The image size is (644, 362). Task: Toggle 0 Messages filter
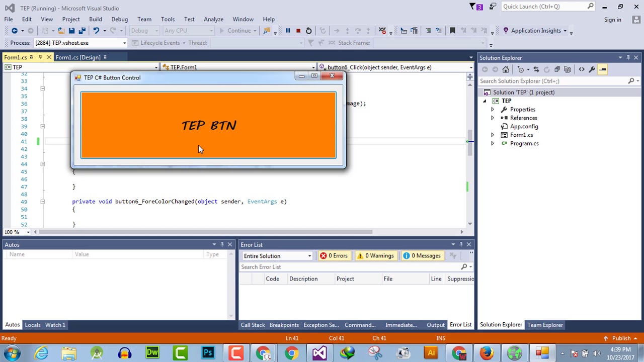pos(422,255)
